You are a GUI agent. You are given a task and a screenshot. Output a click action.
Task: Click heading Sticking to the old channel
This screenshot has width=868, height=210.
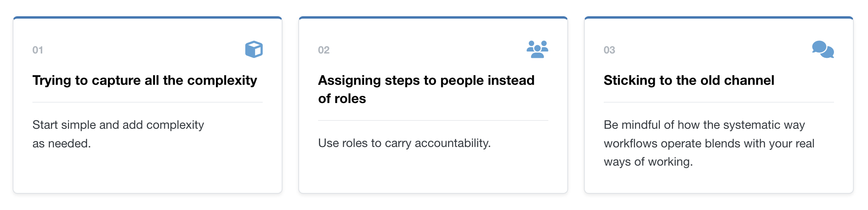[x=689, y=80]
